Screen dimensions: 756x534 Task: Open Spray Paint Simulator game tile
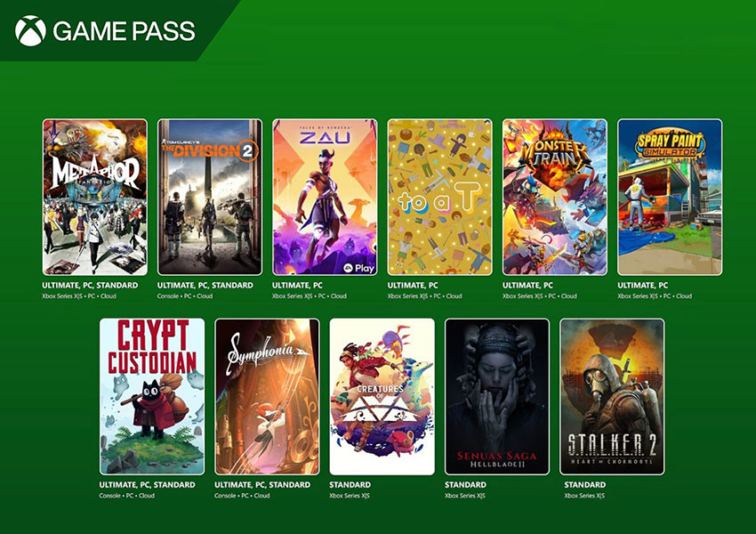(x=671, y=198)
